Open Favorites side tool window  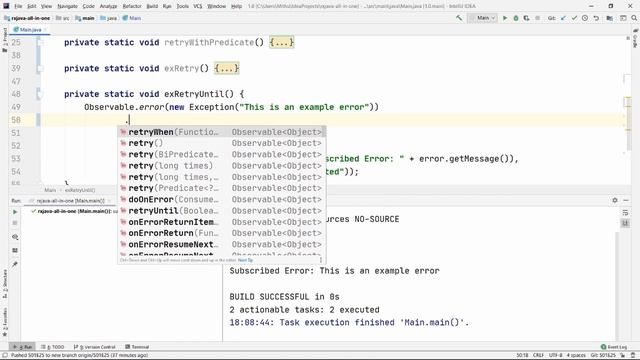coord(5,322)
